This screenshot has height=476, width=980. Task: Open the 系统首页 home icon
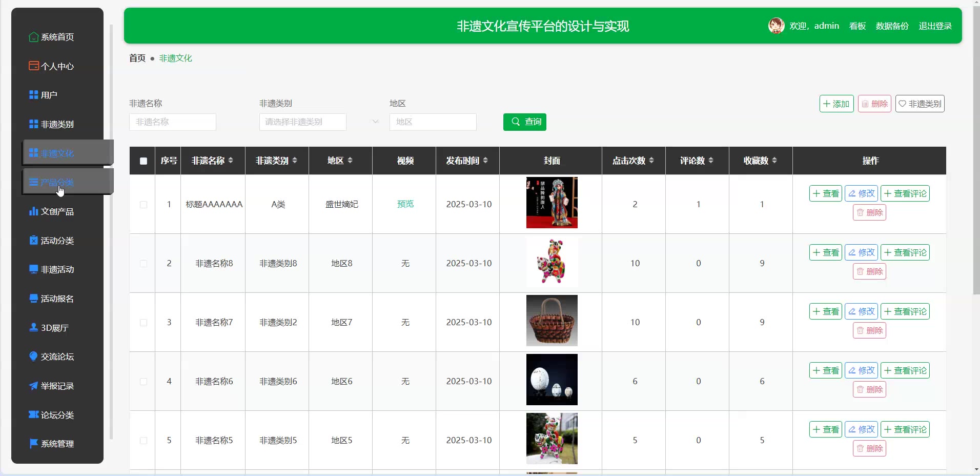34,37
